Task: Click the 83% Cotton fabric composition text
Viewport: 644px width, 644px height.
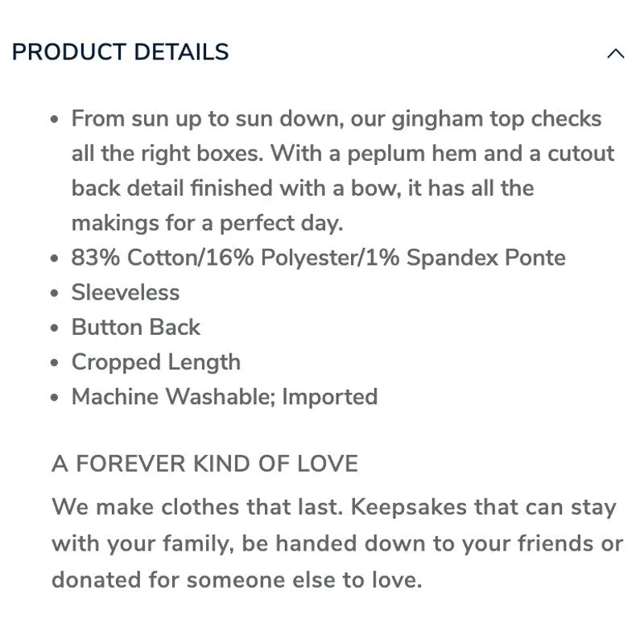Action: tap(318, 258)
